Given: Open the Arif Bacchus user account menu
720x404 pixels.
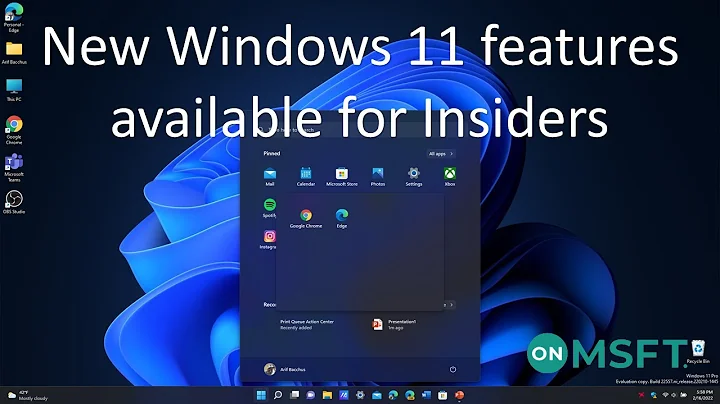Looking at the screenshot, I should [285, 369].
